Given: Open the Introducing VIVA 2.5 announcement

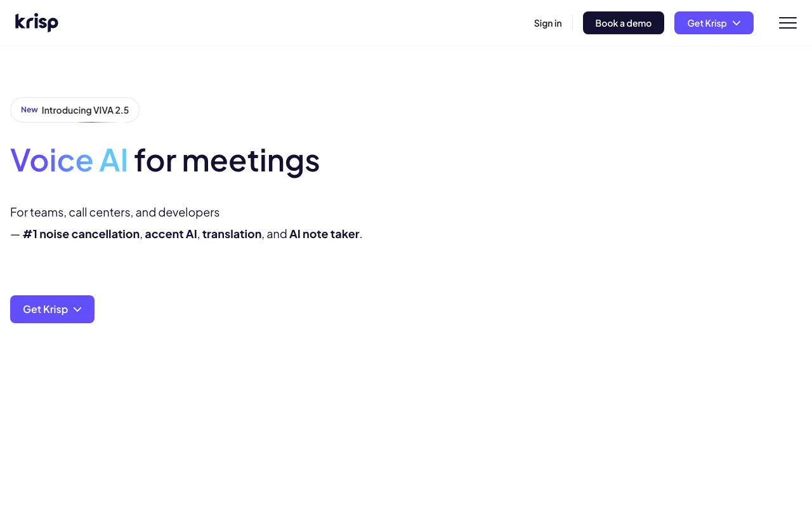Looking at the screenshot, I should point(75,110).
